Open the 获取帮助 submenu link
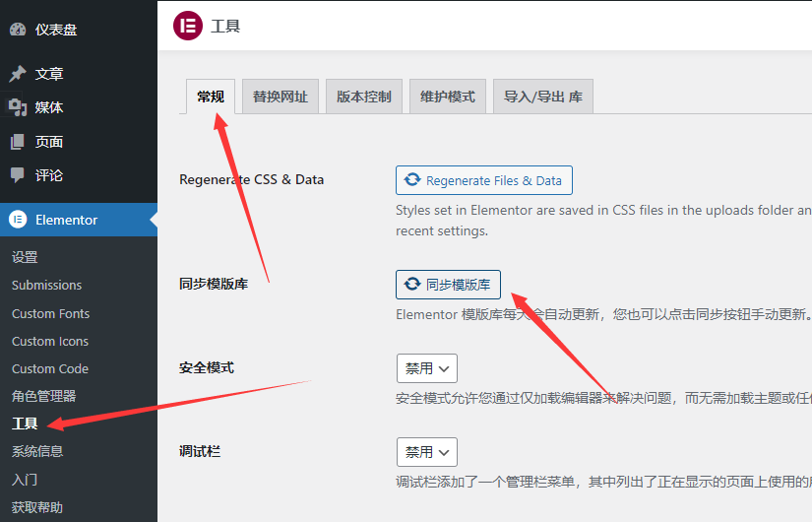The image size is (812, 522). [x=37, y=507]
